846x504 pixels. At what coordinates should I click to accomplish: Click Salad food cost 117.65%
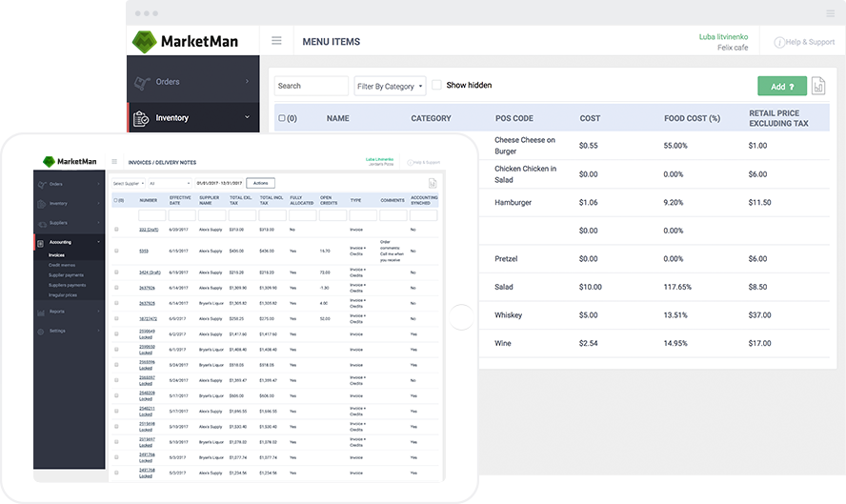[677, 287]
